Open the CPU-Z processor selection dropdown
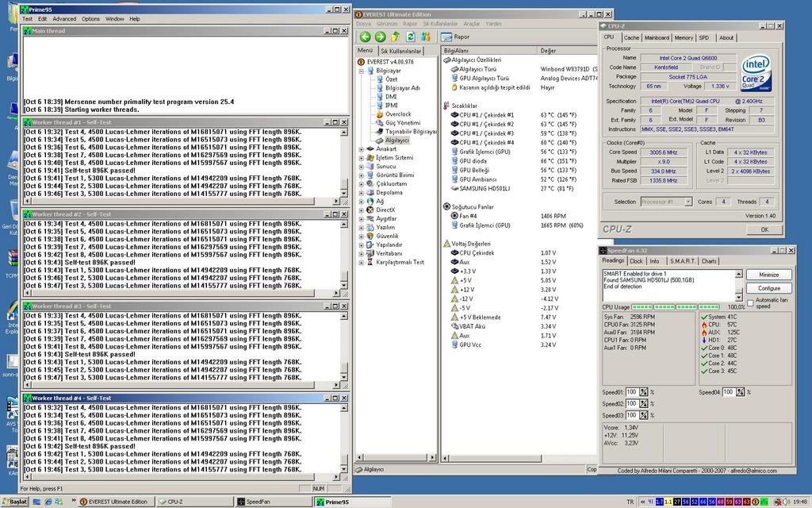The width and height of the screenshot is (812, 508). click(688, 202)
